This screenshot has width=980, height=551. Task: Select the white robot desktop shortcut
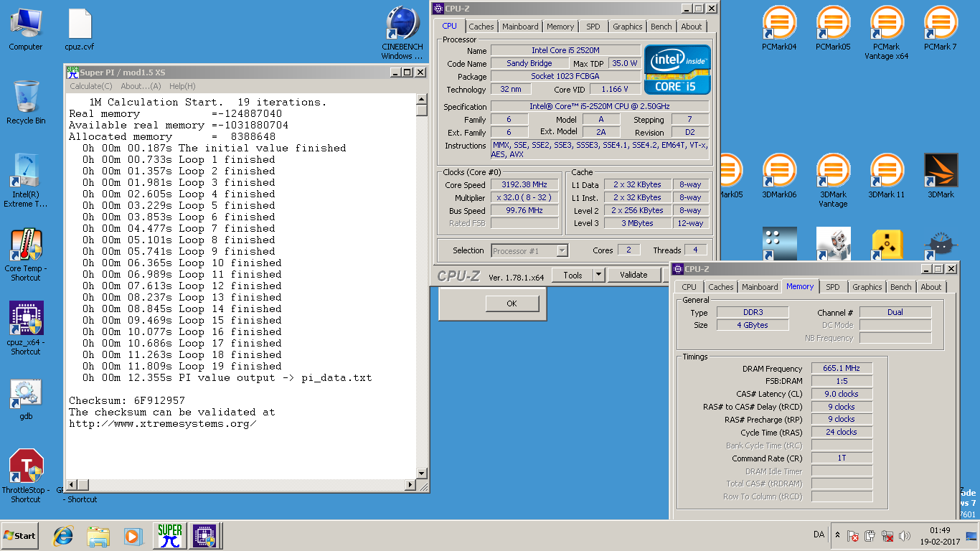(833, 245)
